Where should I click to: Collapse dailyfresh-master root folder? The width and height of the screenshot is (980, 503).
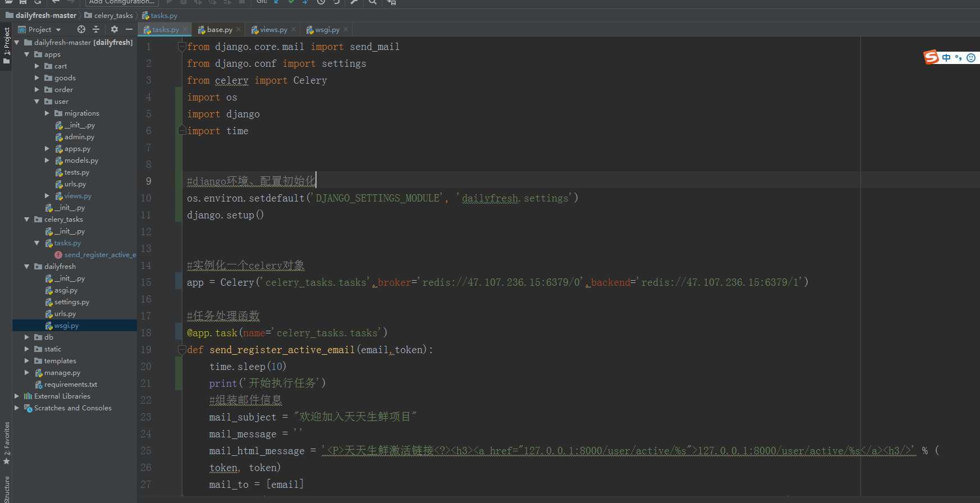[x=17, y=43]
